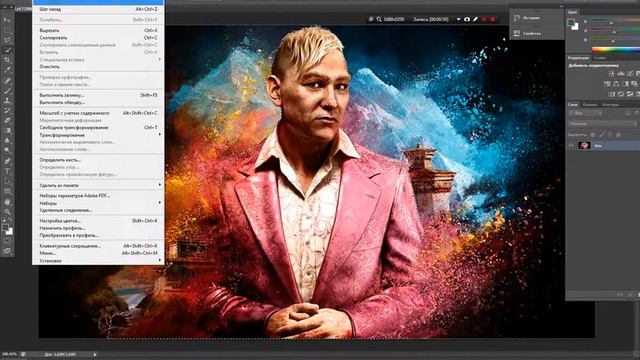This screenshot has height=360, width=640.
Task: Click the zoom percentage field in the status bar
Action: 9,354
